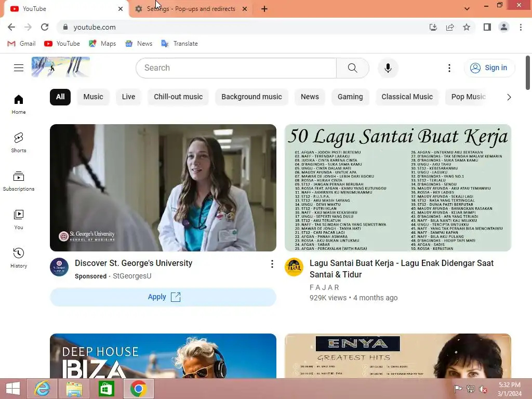This screenshot has width=532, height=399.
Task: Select the Background music chip
Action: [x=252, y=97]
